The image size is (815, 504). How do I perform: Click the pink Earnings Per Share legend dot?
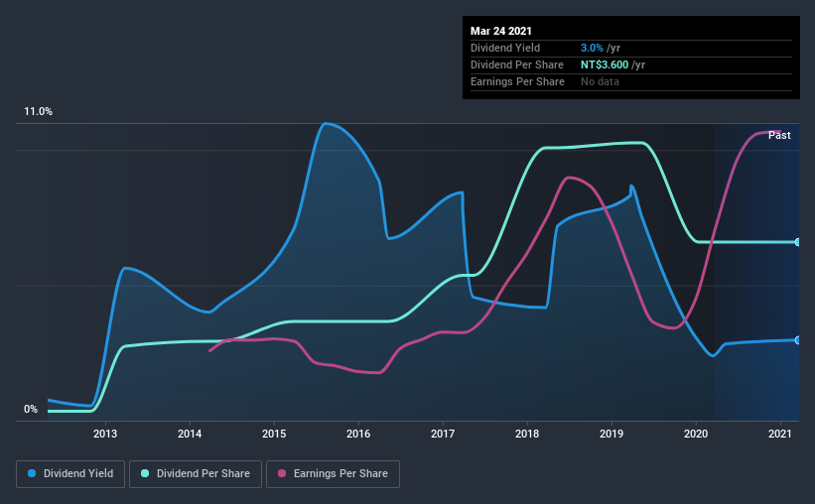pyautogui.click(x=282, y=473)
